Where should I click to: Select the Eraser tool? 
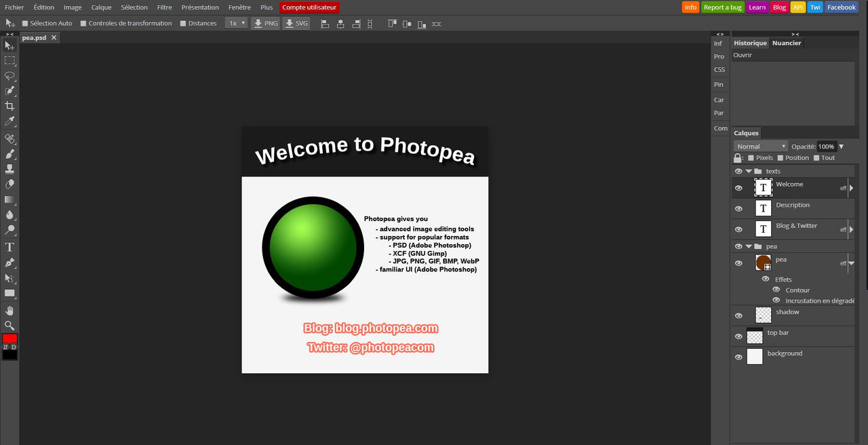(9, 184)
